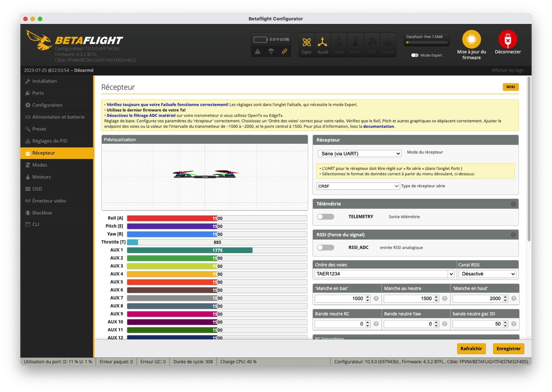The height and width of the screenshot is (392, 552).
Task: Go to the OSD tab
Action: click(x=57, y=189)
